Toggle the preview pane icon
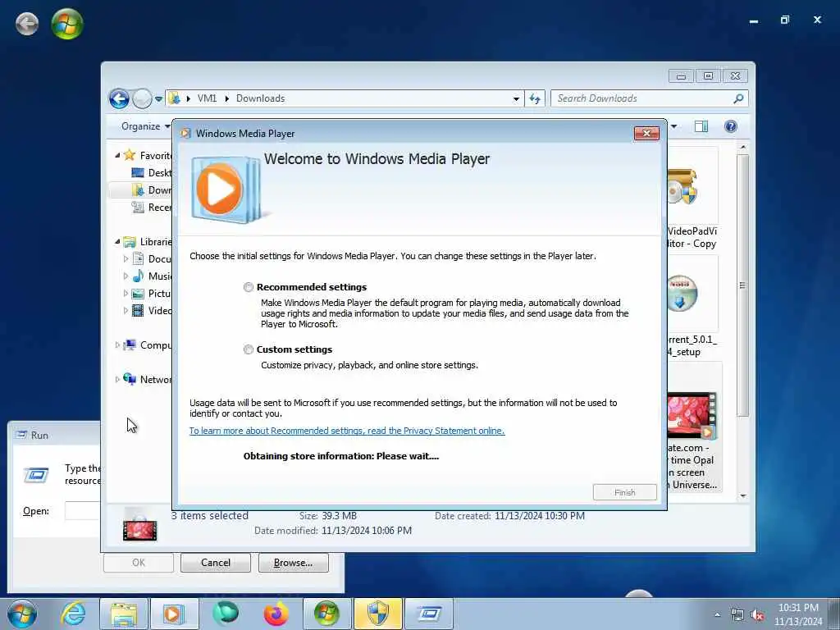The image size is (840, 630). click(x=701, y=126)
